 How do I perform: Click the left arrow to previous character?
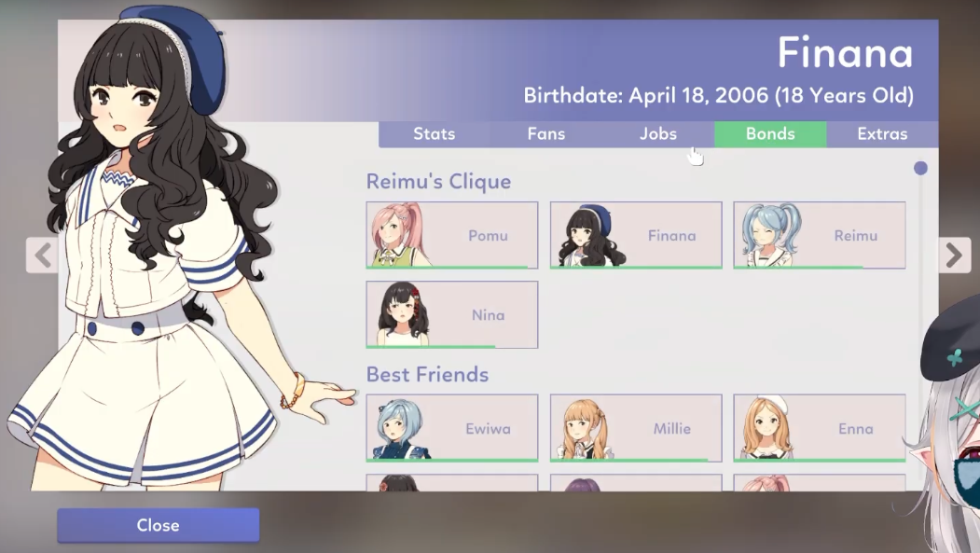click(x=42, y=255)
